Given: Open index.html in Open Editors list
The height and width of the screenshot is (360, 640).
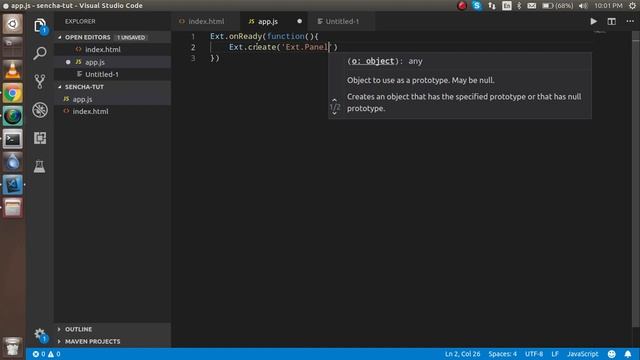Looking at the screenshot, I should click(113, 49).
